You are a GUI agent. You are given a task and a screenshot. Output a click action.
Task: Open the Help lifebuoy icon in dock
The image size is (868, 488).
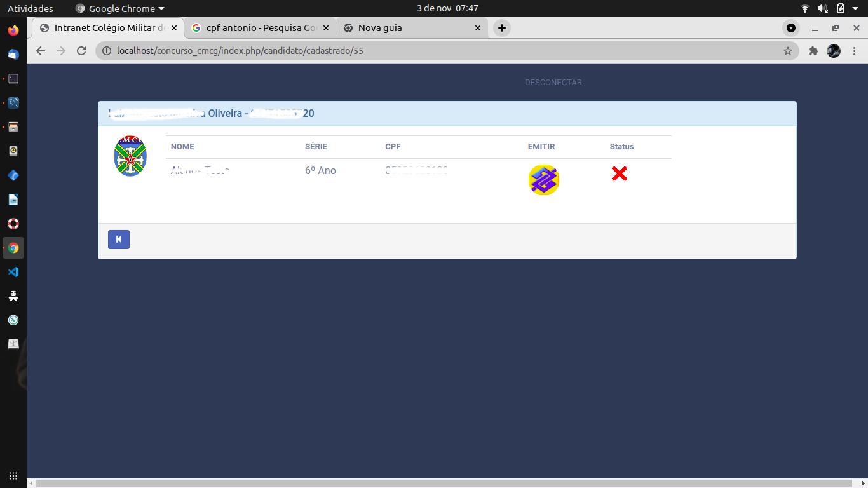click(x=13, y=224)
